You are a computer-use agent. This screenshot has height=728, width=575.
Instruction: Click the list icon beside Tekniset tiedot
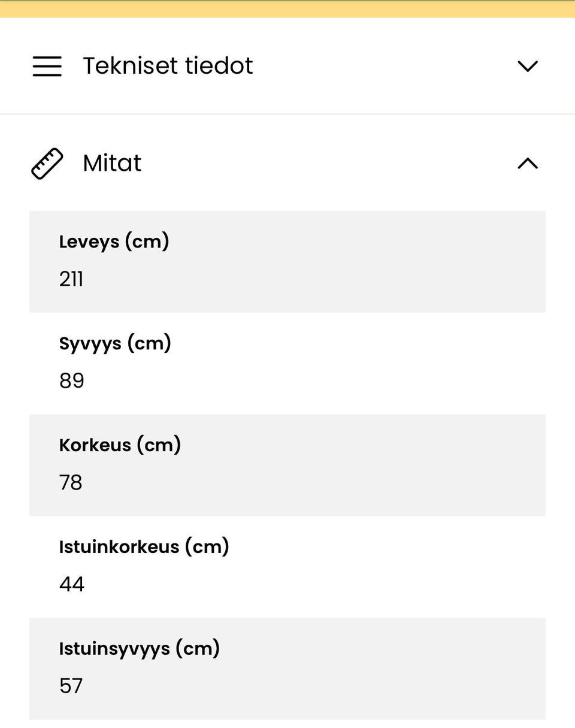pyautogui.click(x=47, y=66)
